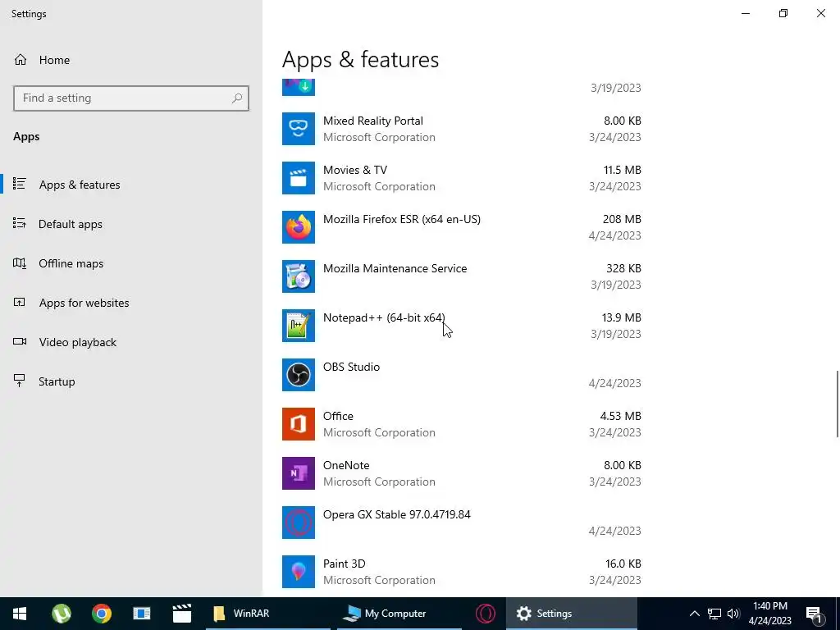Open the clapperboard app on taskbar

pos(181,614)
